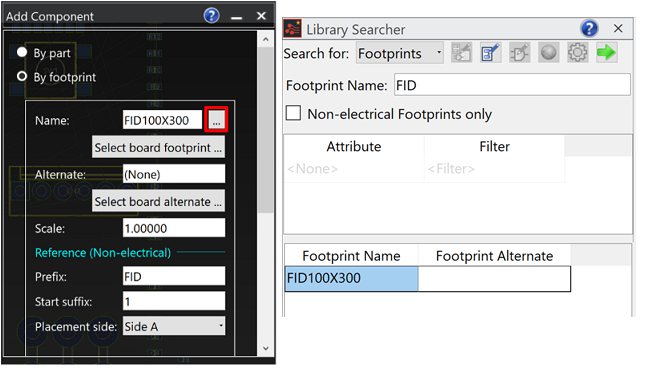Click Add Component help question icon
Image resolution: width=646 pixels, height=369 pixels.
(x=212, y=16)
